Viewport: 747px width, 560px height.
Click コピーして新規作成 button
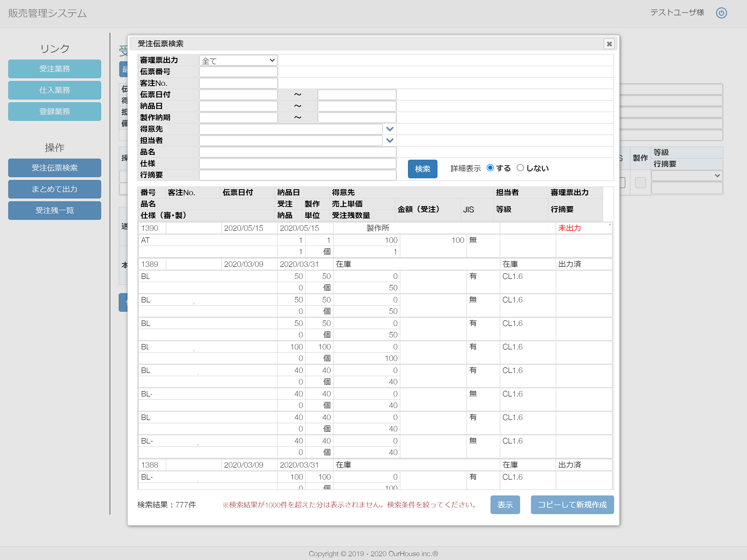[572, 504]
